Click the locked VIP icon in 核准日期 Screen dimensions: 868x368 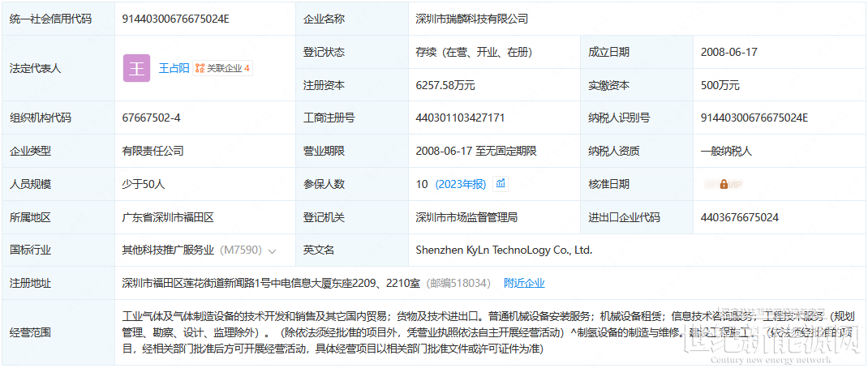(724, 185)
